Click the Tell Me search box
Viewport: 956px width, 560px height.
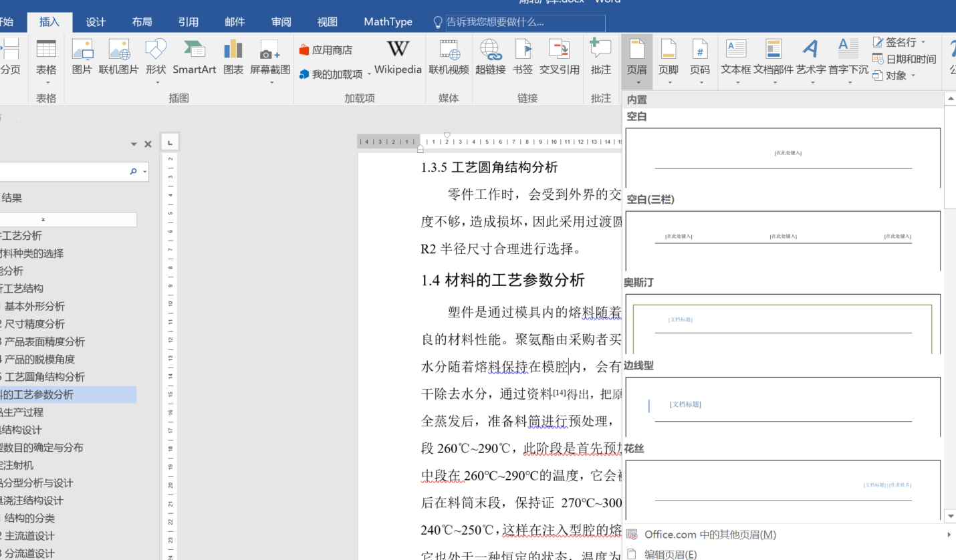coord(525,23)
